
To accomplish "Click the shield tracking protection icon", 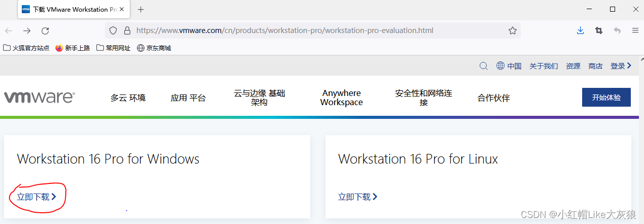I will pos(114,30).
